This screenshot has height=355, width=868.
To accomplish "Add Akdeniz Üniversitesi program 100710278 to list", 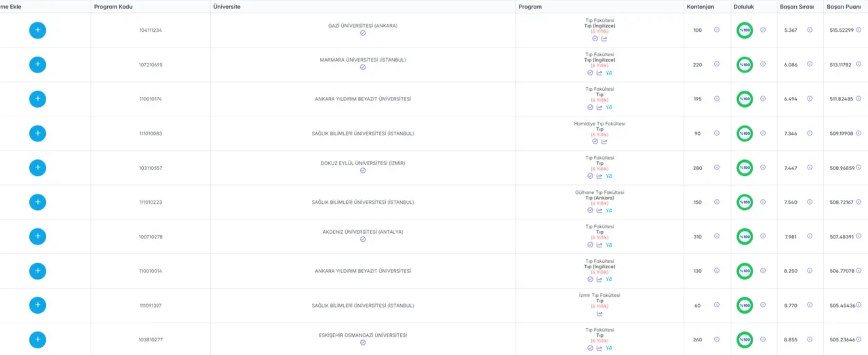I will pos(37,236).
